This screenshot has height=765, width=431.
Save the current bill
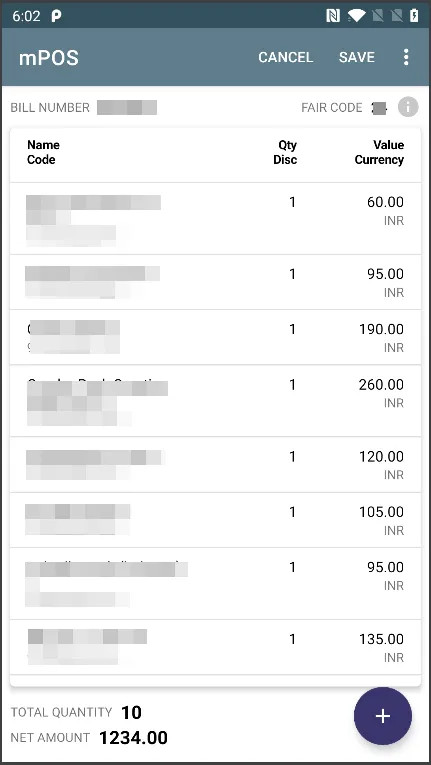[x=357, y=57]
